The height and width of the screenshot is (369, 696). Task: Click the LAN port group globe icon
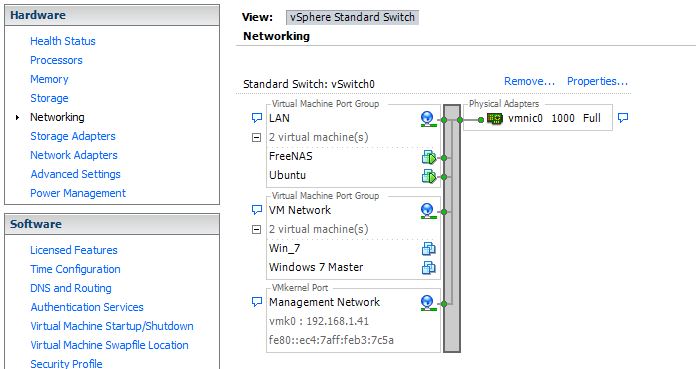(x=427, y=119)
